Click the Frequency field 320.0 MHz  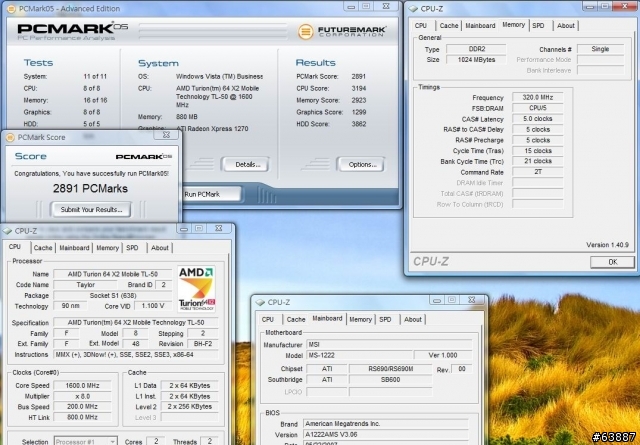point(538,98)
